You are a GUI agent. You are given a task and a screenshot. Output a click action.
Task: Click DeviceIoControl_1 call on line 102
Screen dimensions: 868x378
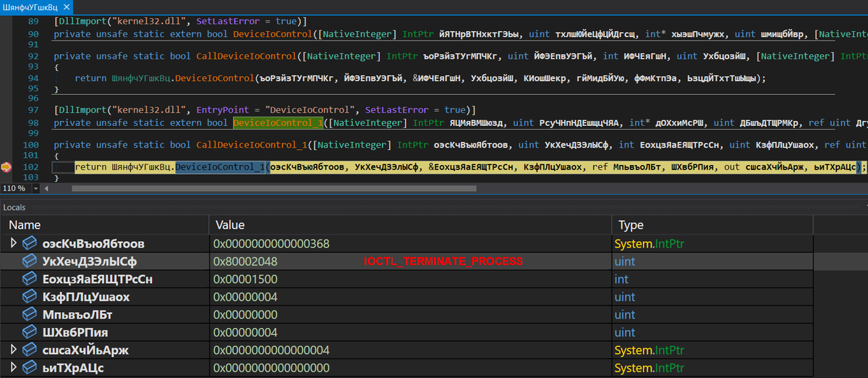point(220,167)
